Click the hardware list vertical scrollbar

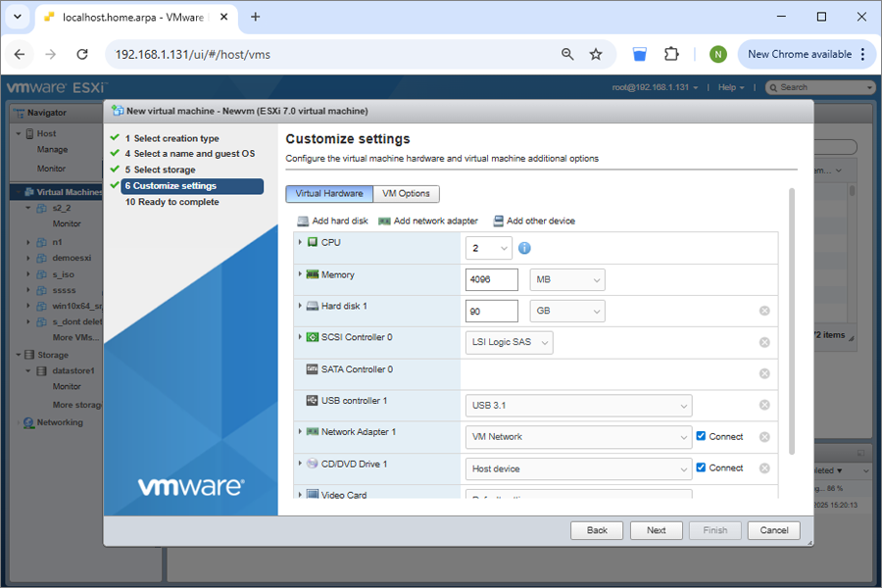[792, 320]
